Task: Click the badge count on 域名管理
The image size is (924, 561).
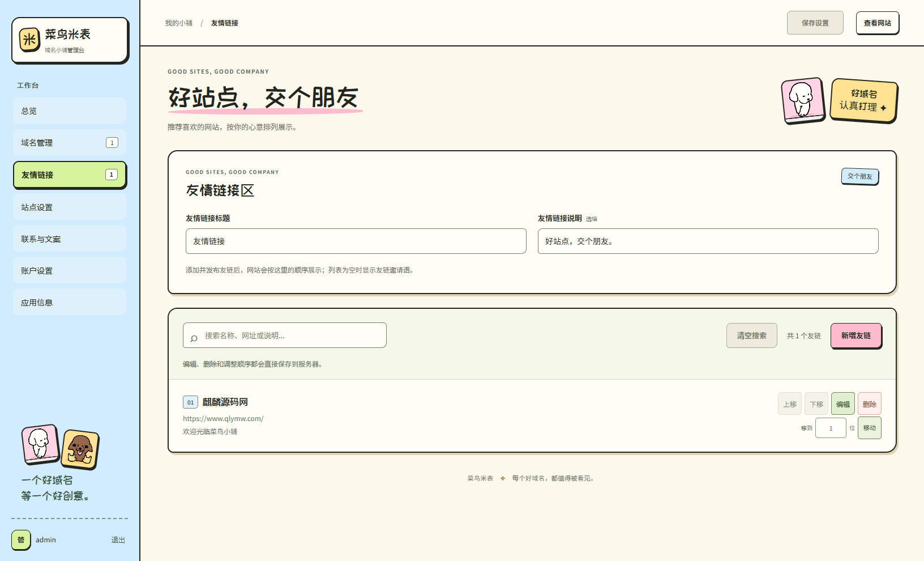Action: (x=112, y=143)
